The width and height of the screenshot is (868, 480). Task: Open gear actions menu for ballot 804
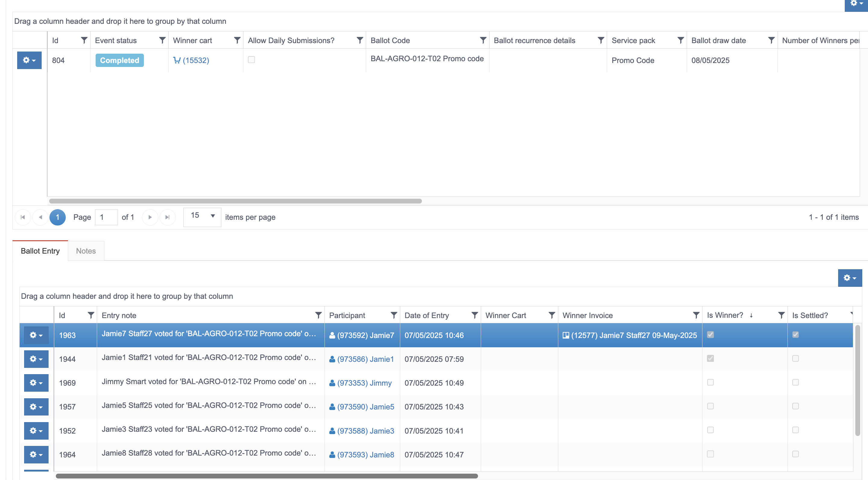click(29, 60)
